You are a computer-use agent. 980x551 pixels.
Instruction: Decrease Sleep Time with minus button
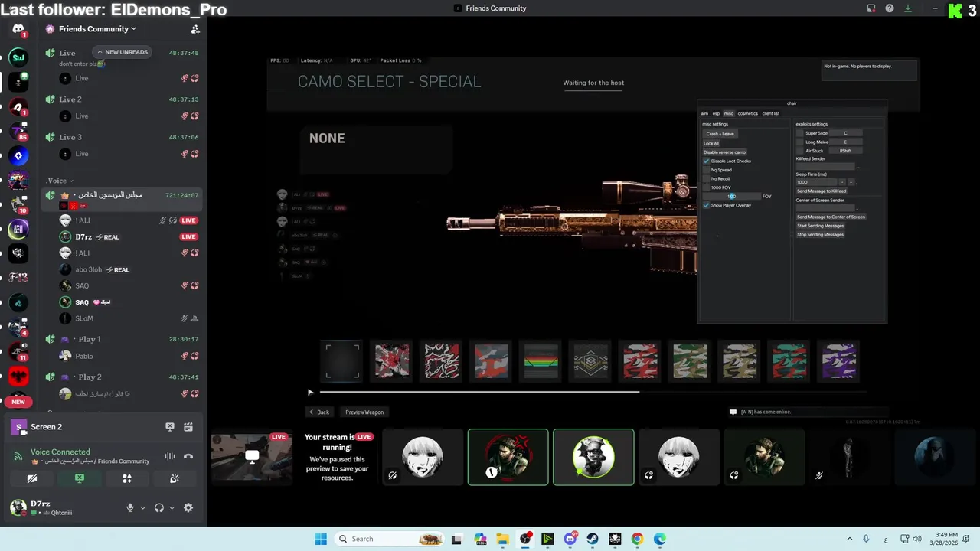click(841, 182)
